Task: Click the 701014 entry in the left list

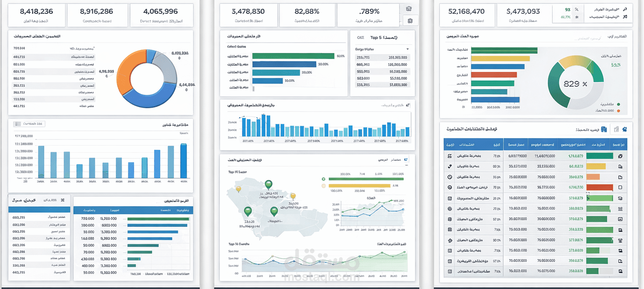Action: click(x=19, y=48)
